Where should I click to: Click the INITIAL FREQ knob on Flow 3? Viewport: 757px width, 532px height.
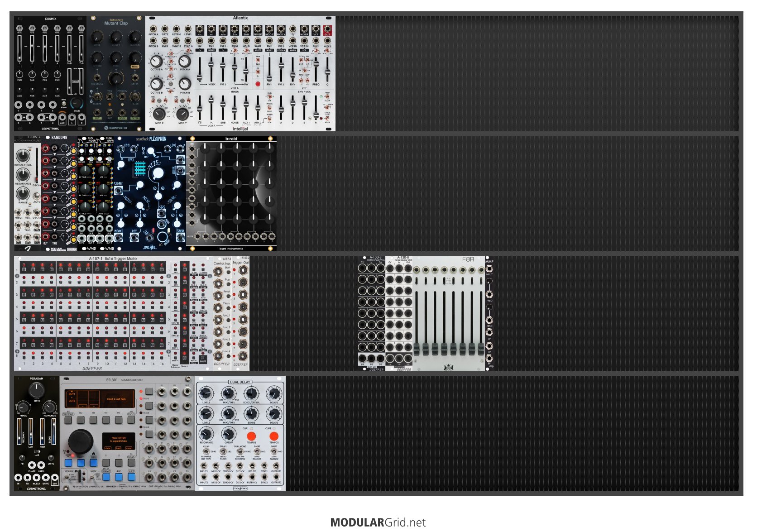tap(23, 156)
